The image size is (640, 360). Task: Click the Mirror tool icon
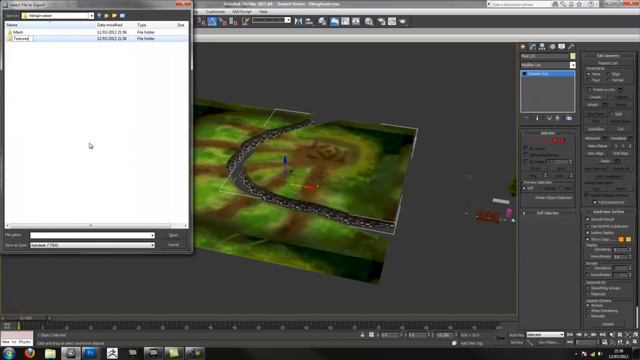coord(298,21)
